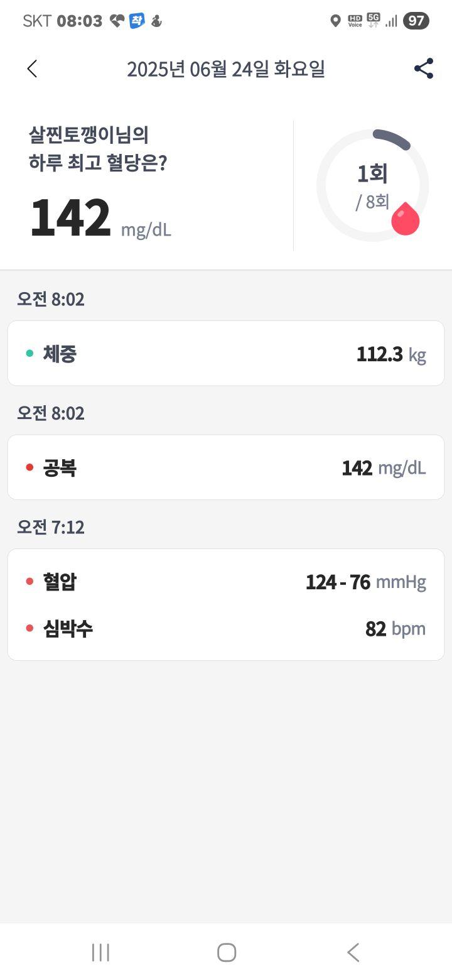Tap the date title 2025년 06월 24일 화요일

click(x=226, y=69)
